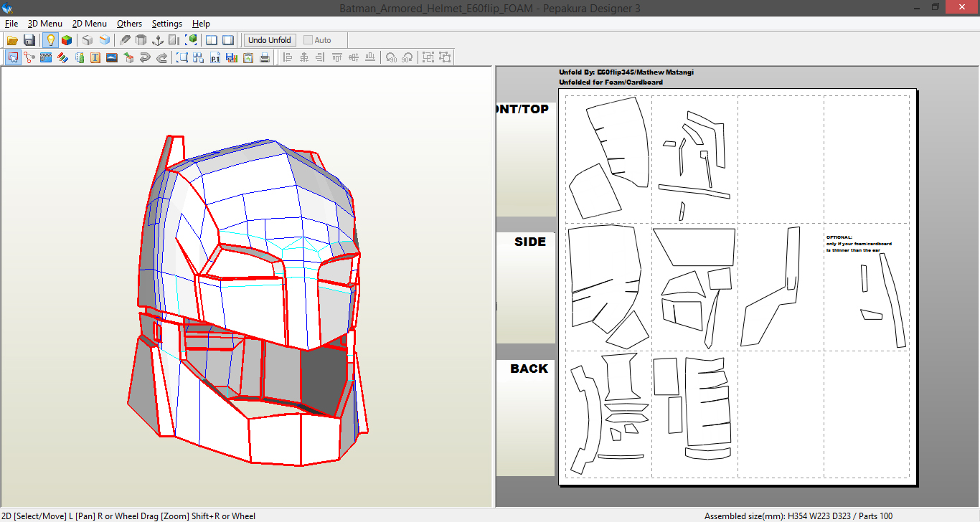
Task: Click the zipper-like edit flaps icon
Action: tap(46, 57)
